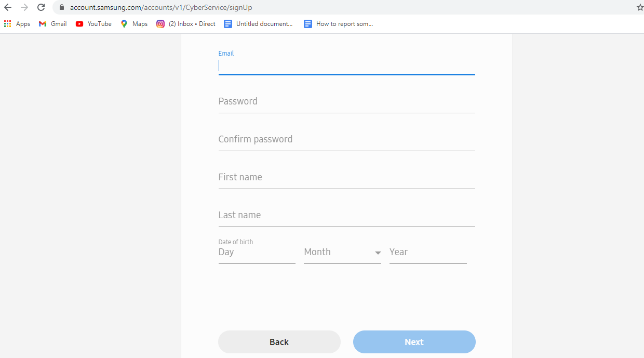Open the YouTube bookmark
This screenshot has height=358, width=644.
point(93,24)
